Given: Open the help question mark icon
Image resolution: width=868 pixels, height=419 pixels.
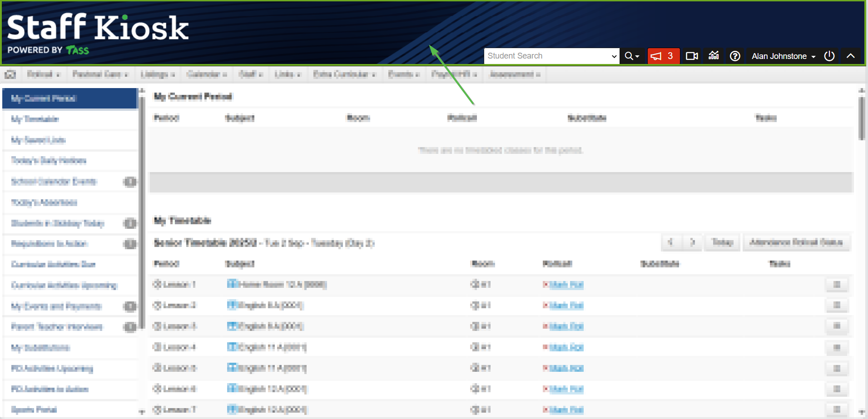Looking at the screenshot, I should 735,56.
